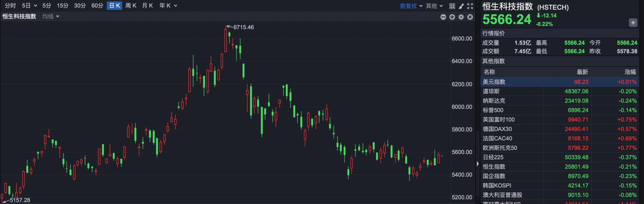Click the 6715.46 peak candlestick
This screenshot has width=644, height=204.
226,40
